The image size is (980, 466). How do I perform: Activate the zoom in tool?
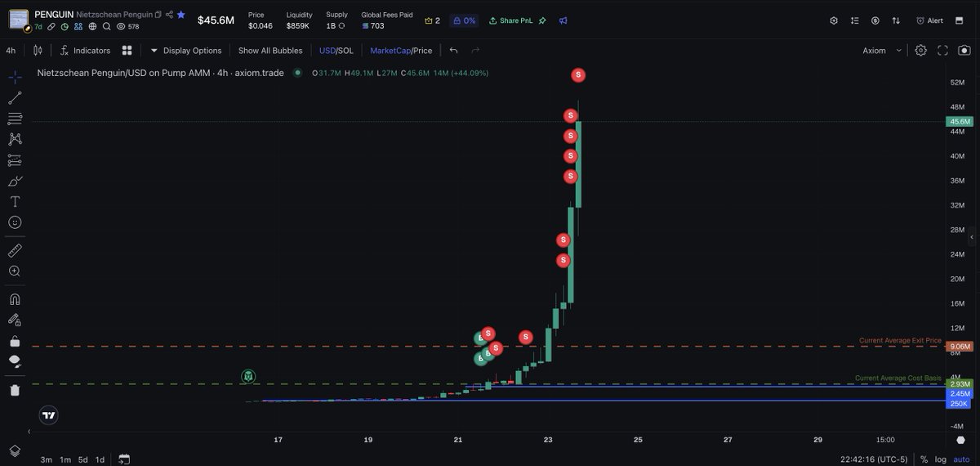click(15, 271)
